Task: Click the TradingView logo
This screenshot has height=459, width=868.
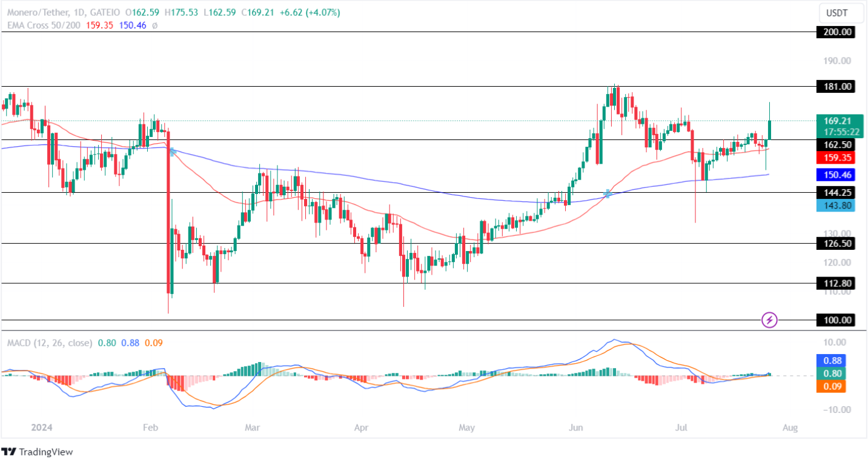Action: [37, 452]
